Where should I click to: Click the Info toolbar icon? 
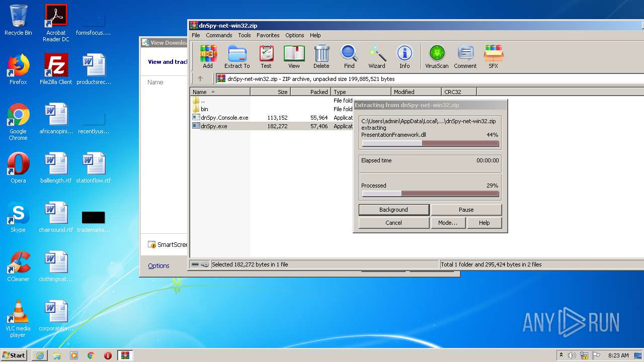(x=405, y=56)
